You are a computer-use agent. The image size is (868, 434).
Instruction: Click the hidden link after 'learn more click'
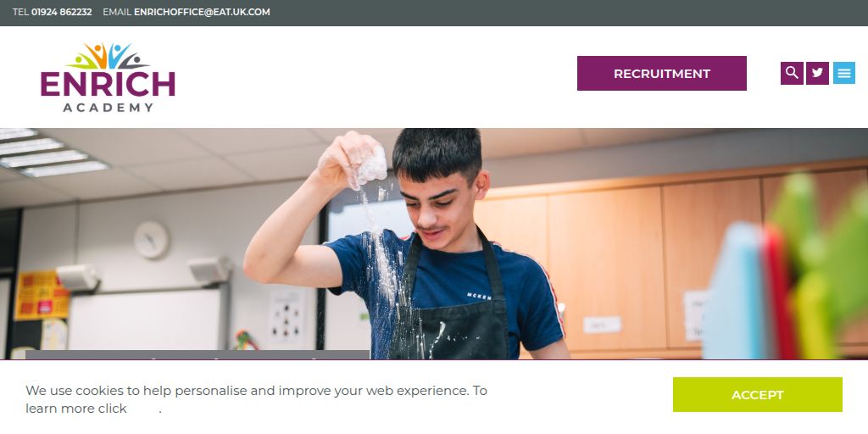click(144, 409)
